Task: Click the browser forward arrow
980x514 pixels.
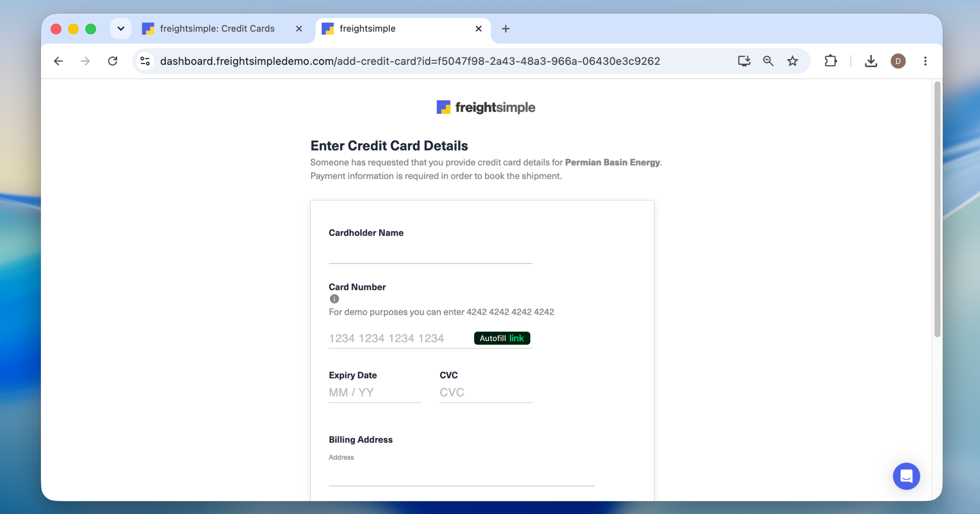Action: (x=85, y=61)
